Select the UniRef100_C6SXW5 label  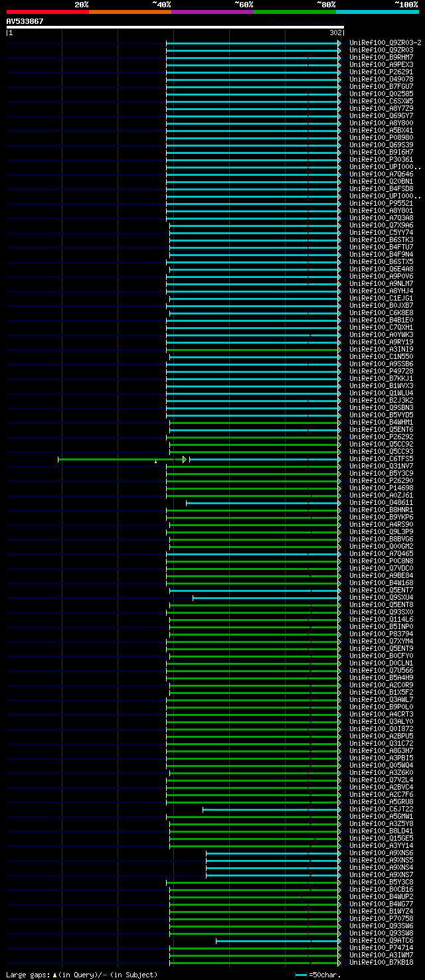(381, 101)
